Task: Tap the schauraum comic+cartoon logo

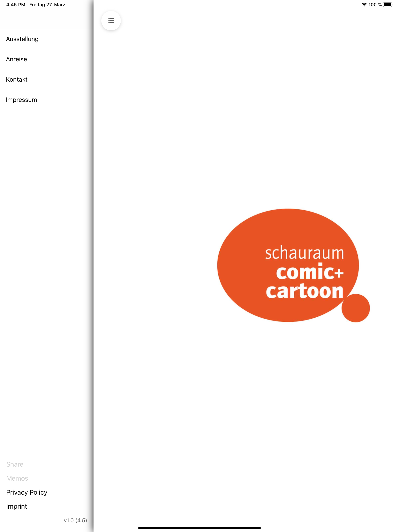Action: tap(293, 265)
